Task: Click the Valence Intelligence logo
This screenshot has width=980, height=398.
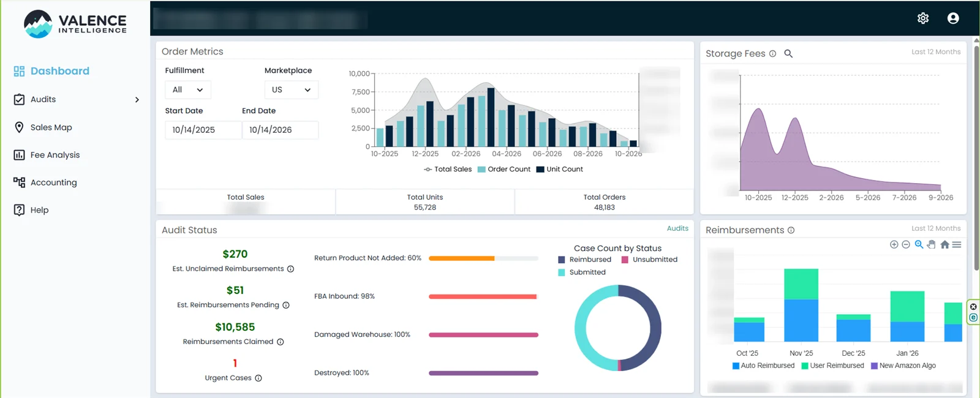Action: [75, 24]
